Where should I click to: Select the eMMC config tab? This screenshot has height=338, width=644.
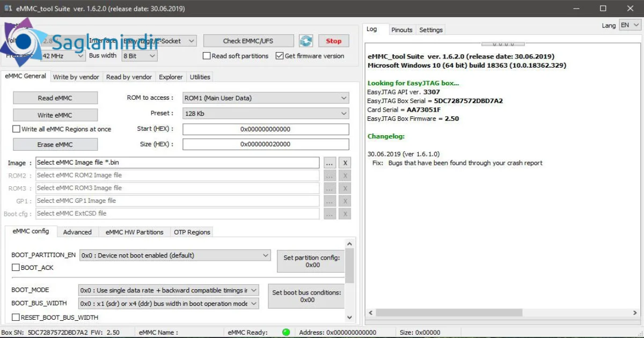[x=31, y=231]
